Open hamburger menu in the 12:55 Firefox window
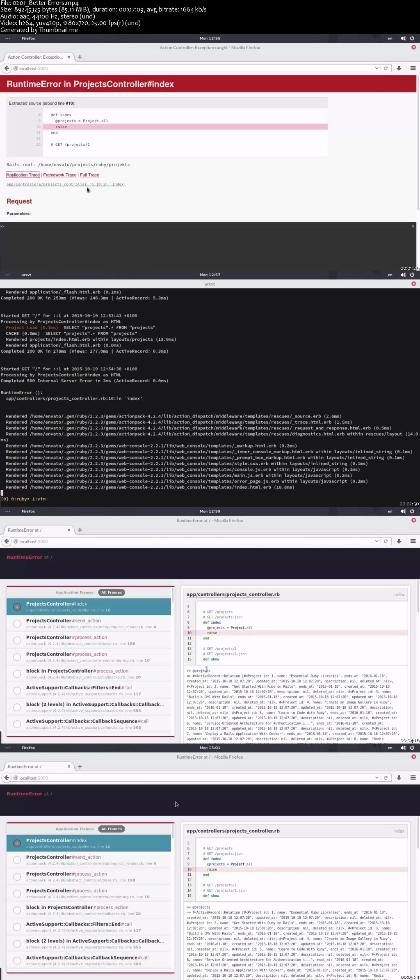Screen dimensions: 420x980 pos(413,68)
